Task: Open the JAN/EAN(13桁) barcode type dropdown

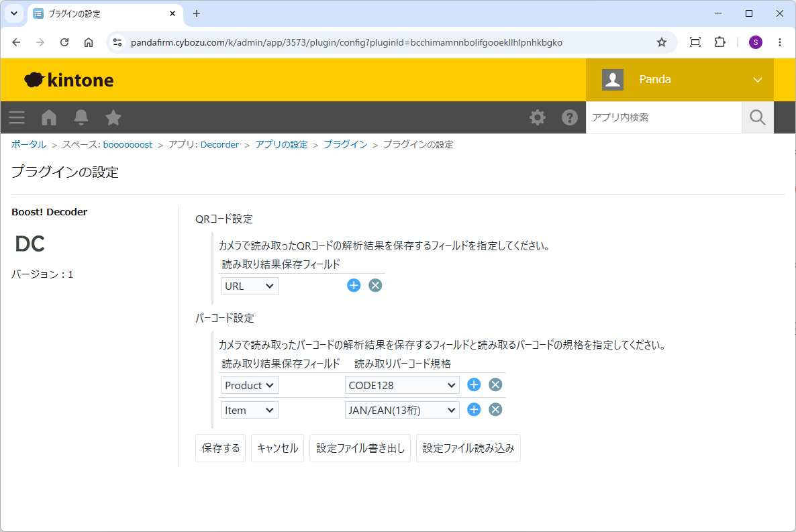Action: (x=402, y=410)
